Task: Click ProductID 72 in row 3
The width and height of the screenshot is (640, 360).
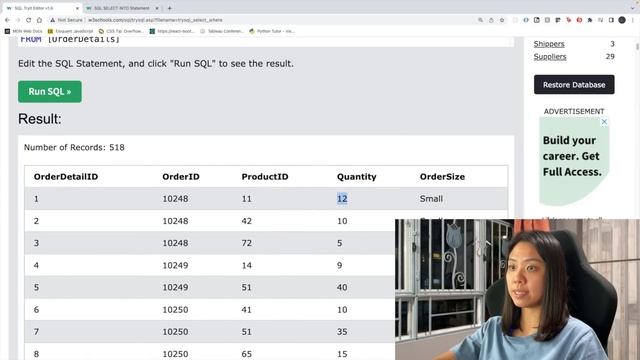Action: (247, 243)
